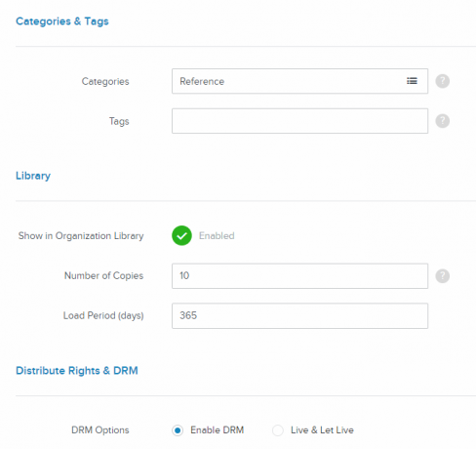
Task: Select the Enable DRM radio button
Action: pos(178,430)
